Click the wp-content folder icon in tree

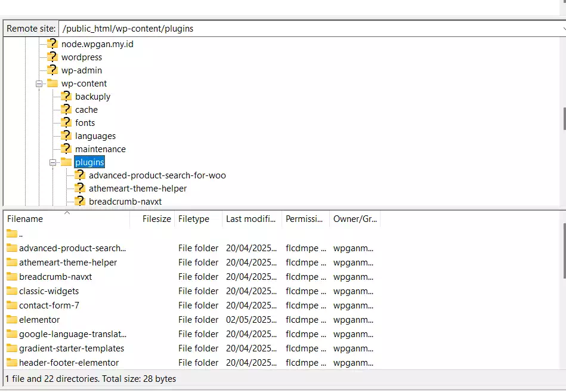(x=52, y=84)
